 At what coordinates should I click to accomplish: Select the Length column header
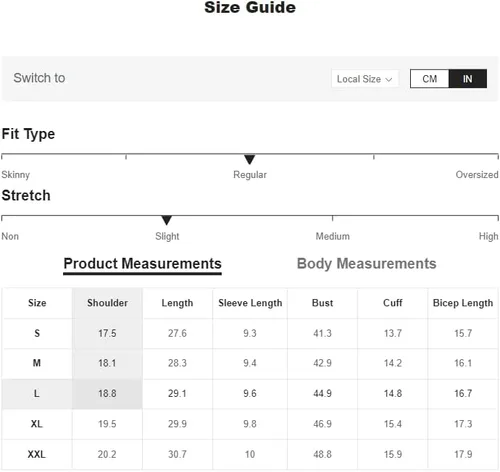177,303
